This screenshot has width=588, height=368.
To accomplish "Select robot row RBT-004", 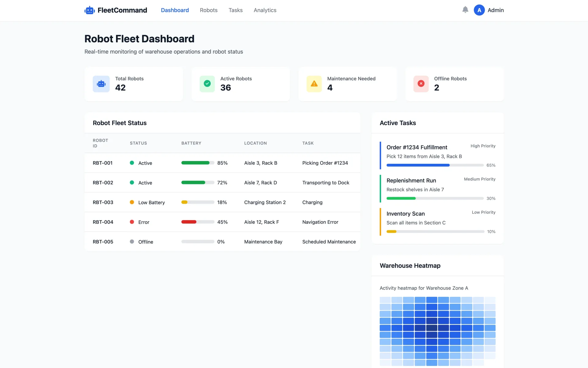I will 222,222.
